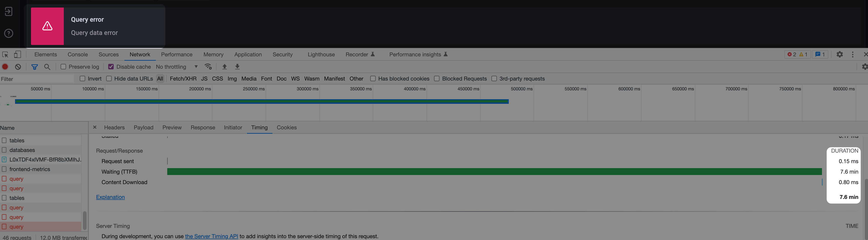Switch to the Console panel

coord(77,54)
